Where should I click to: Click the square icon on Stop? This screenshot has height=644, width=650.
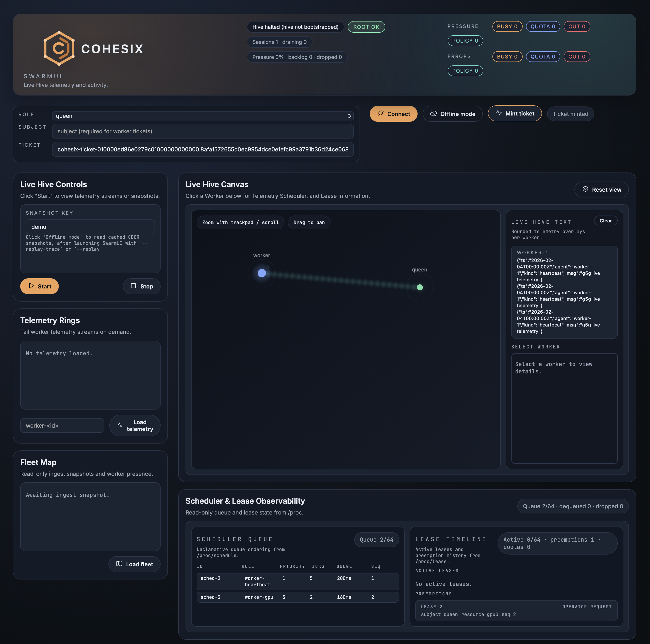point(133,286)
